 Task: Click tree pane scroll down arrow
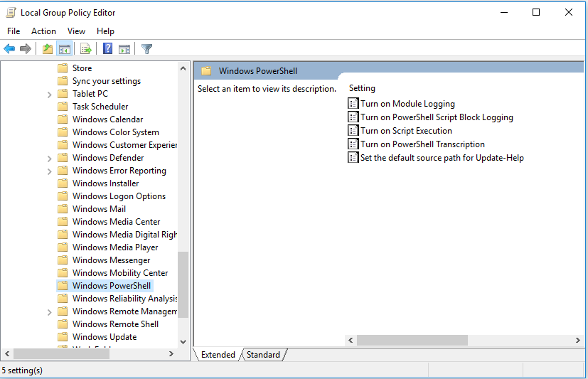click(183, 341)
